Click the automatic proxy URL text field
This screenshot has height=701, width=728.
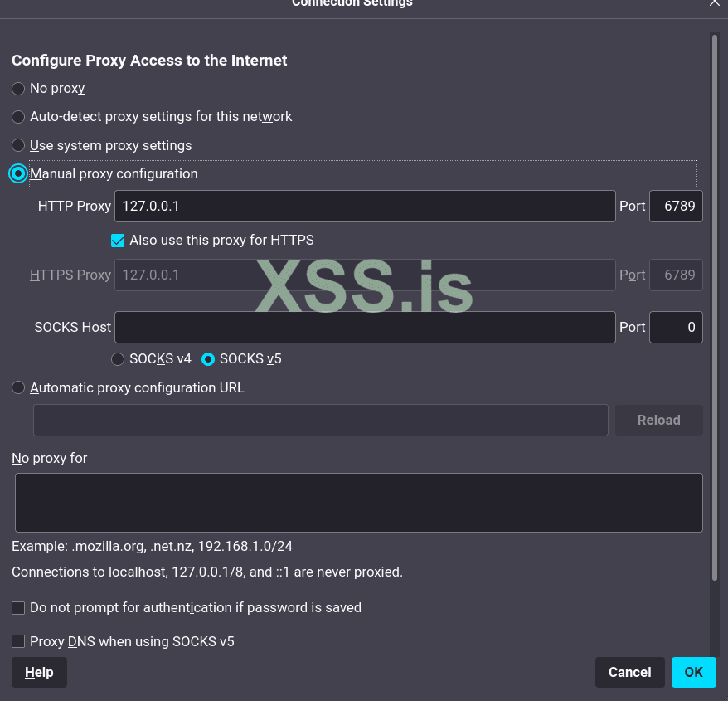[320, 420]
